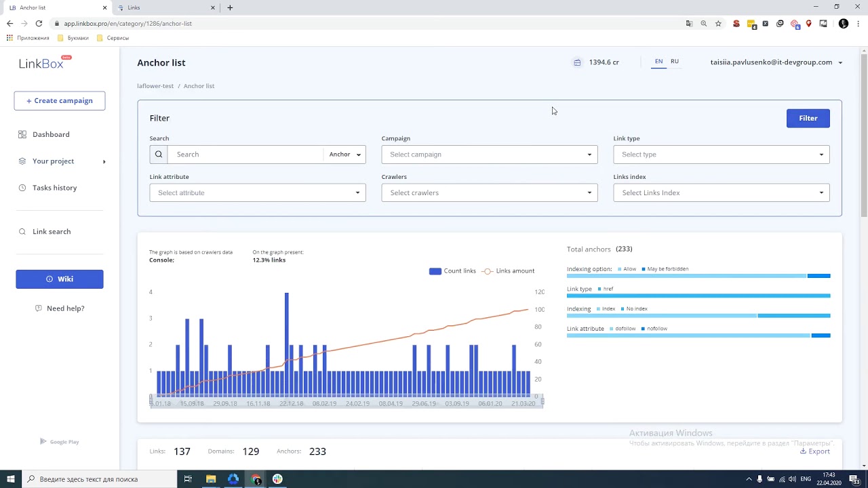Open the yellow extension with badge 4
Screen dimensions: 868x488
(x=751, y=24)
